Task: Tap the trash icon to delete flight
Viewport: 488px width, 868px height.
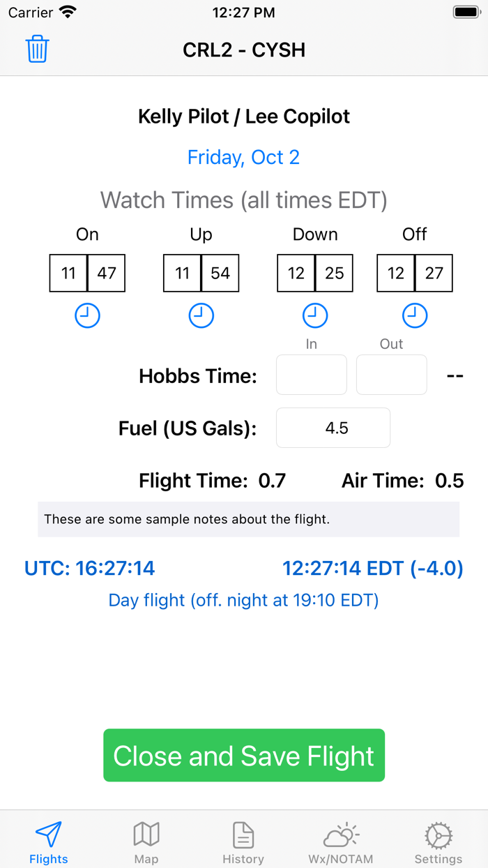Action: 37,49
